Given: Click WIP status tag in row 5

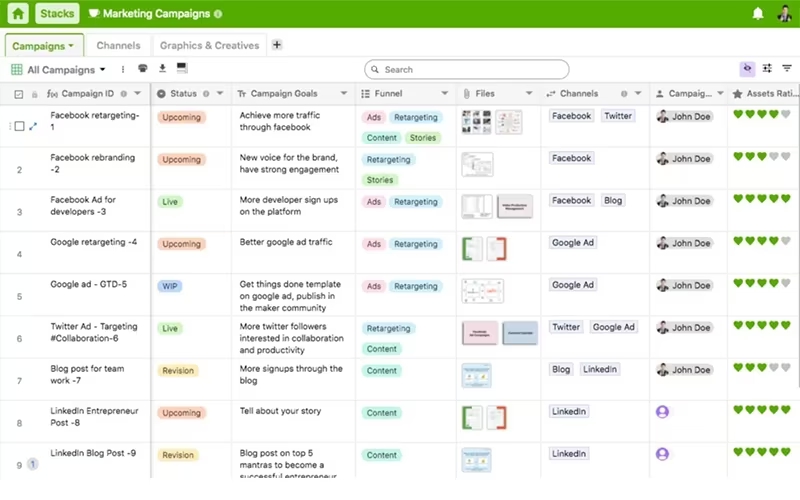Looking at the screenshot, I should [170, 286].
